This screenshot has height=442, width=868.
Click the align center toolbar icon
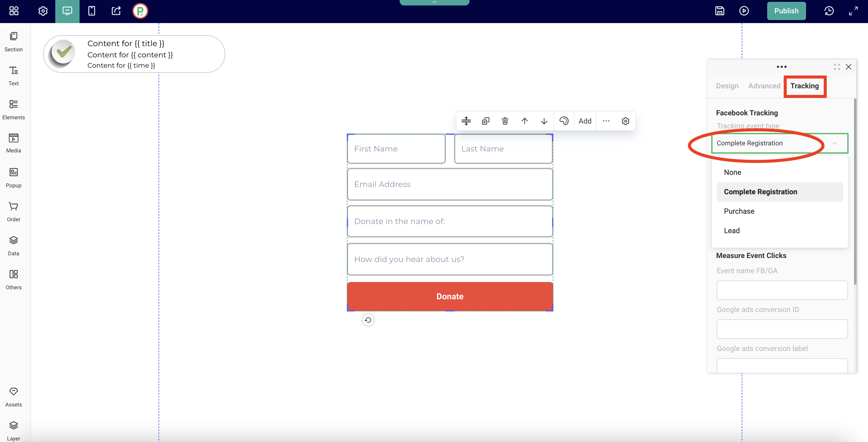[466, 121]
